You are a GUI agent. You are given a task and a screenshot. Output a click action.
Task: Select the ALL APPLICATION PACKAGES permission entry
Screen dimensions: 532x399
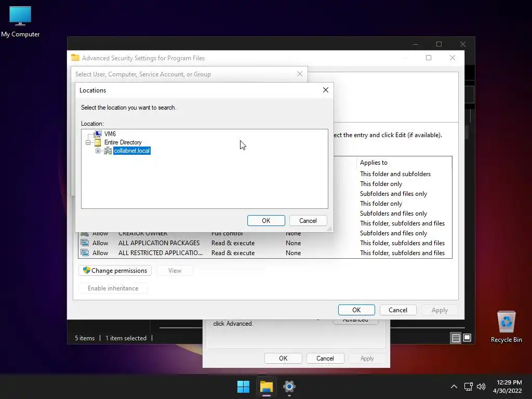point(265,243)
